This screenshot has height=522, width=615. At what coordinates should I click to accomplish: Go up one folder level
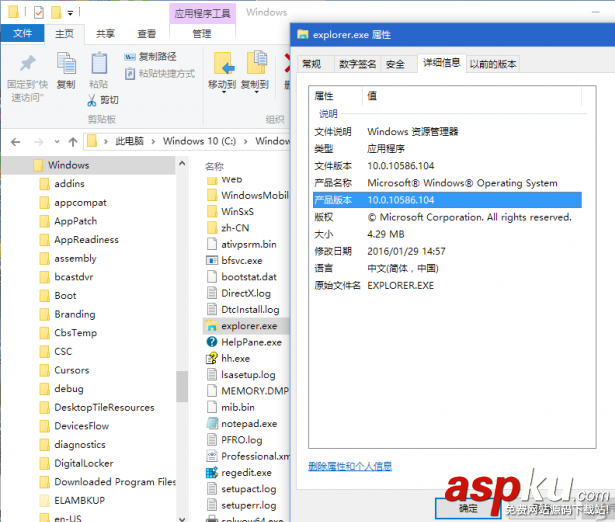click(x=73, y=142)
